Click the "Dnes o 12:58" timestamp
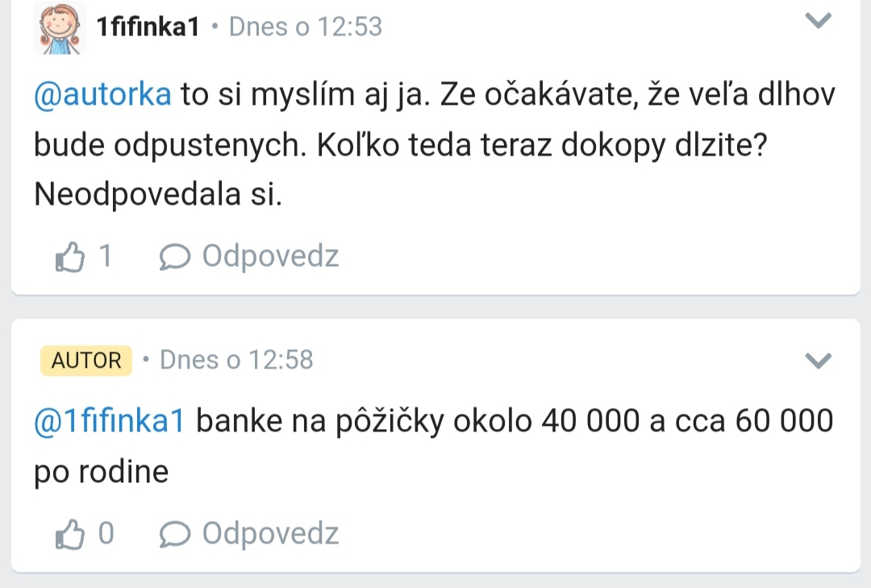The image size is (871, 588). [x=236, y=360]
